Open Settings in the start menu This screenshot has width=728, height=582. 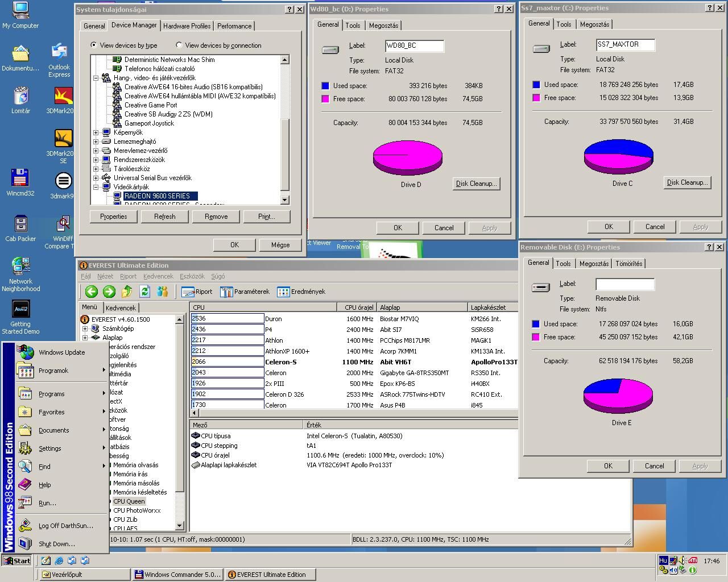61,448
